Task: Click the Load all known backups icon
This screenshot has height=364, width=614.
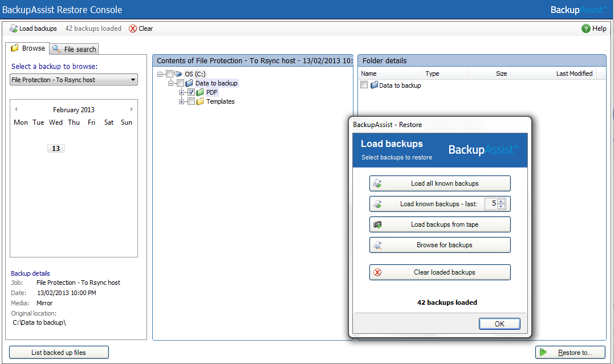Action: [377, 183]
